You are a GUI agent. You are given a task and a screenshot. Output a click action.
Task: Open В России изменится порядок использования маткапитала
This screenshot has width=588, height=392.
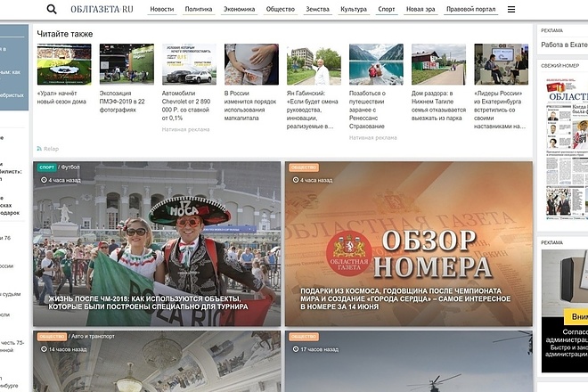(250, 105)
